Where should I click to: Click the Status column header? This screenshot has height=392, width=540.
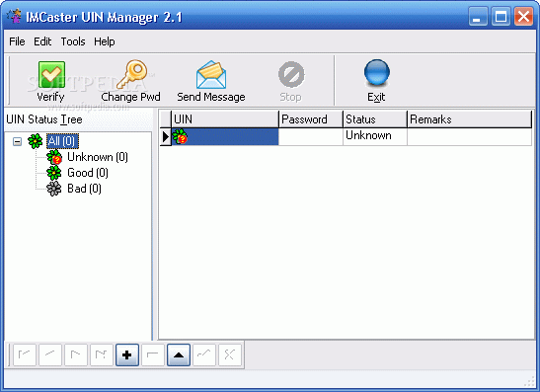[375, 119]
